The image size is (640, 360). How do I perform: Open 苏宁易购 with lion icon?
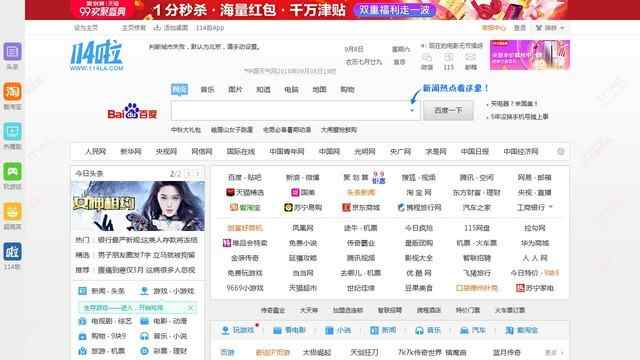(x=302, y=207)
